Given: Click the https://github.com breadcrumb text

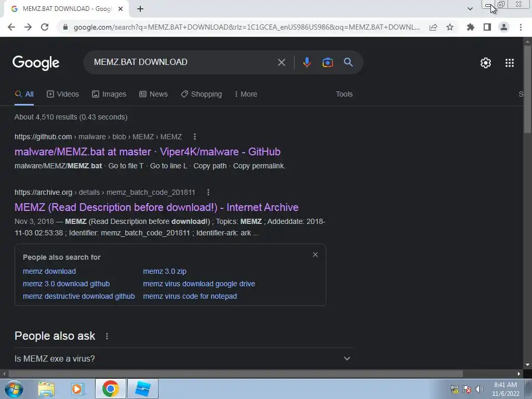Looking at the screenshot, I should [x=43, y=137].
